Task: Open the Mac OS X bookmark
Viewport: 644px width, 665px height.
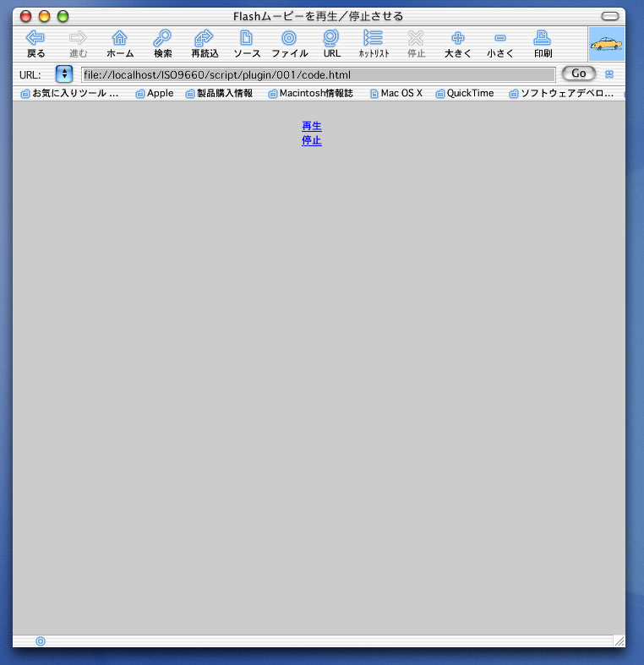Action: [396, 93]
